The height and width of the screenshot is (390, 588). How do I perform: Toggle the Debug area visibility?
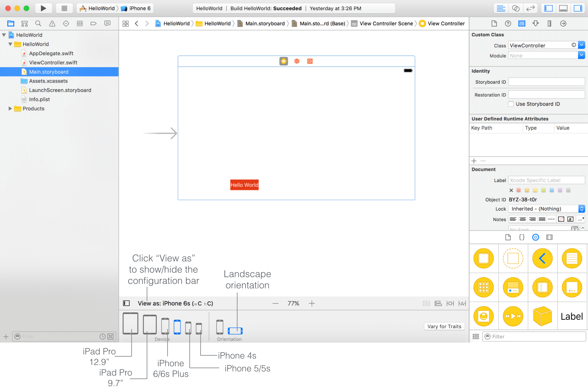(563, 8)
